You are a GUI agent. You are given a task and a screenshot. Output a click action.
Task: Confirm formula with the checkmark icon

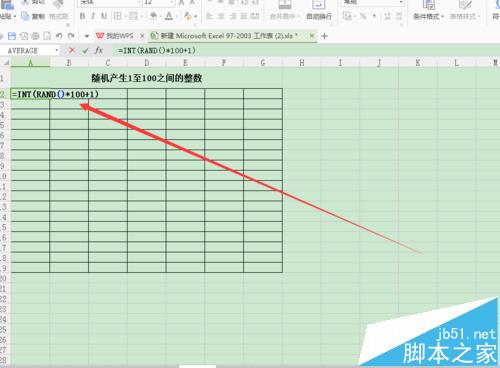coord(85,50)
